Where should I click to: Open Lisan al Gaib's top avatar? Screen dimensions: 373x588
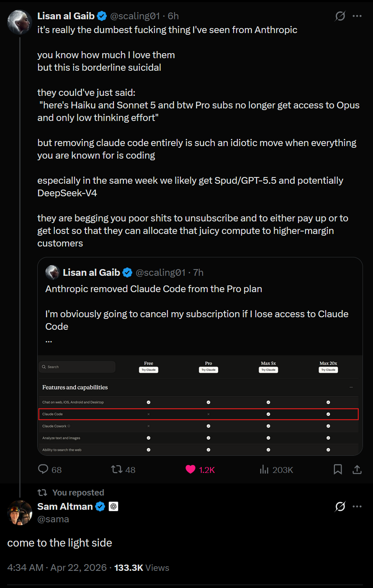(20, 22)
